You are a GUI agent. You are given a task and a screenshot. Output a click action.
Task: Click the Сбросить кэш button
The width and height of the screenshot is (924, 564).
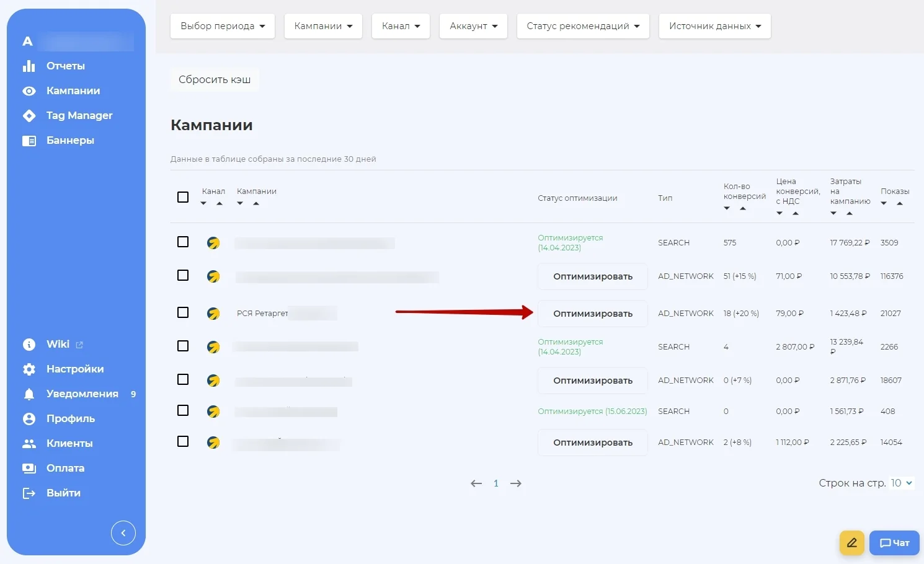click(x=215, y=79)
